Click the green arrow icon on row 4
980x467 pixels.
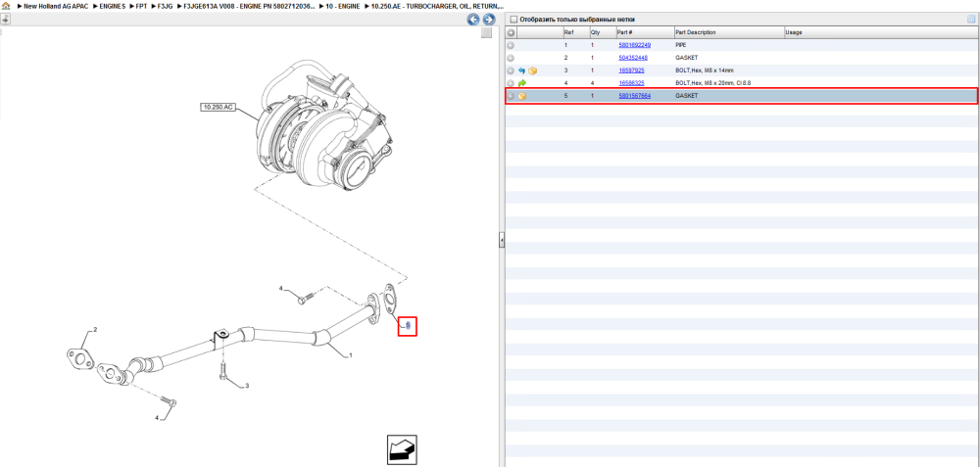click(522, 83)
